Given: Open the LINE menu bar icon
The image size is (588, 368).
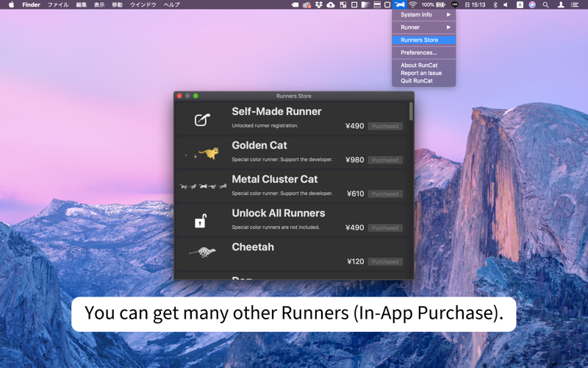Looking at the screenshot, I should (x=455, y=4).
